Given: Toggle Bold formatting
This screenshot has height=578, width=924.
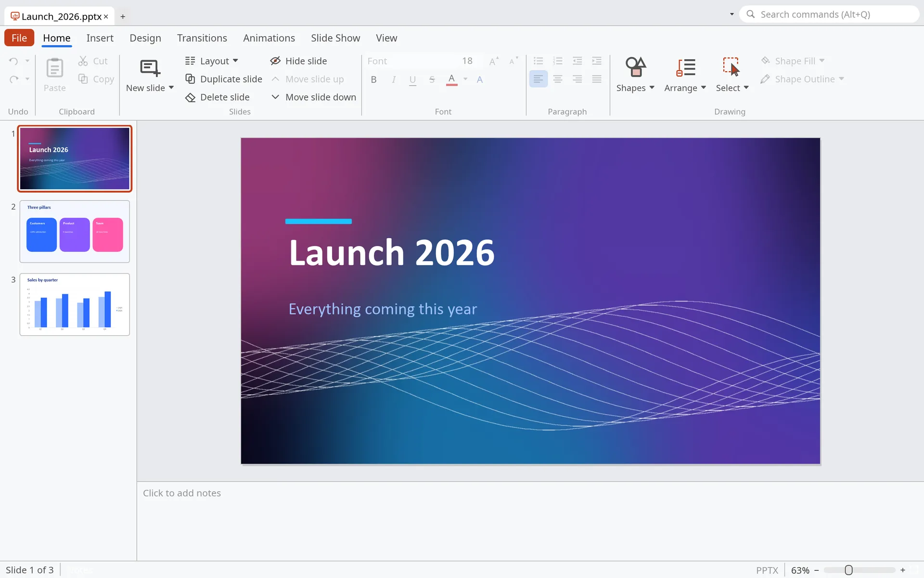Looking at the screenshot, I should [x=374, y=79].
